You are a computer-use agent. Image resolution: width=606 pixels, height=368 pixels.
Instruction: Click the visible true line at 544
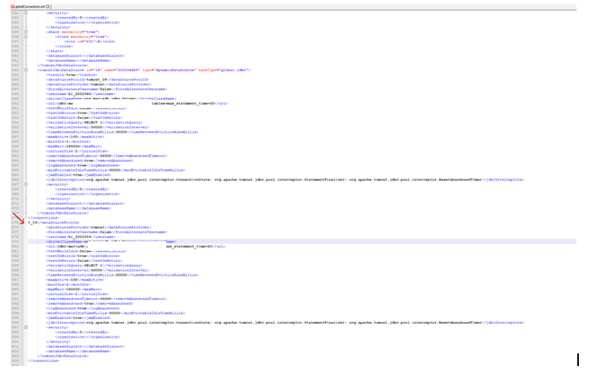click(72, 75)
